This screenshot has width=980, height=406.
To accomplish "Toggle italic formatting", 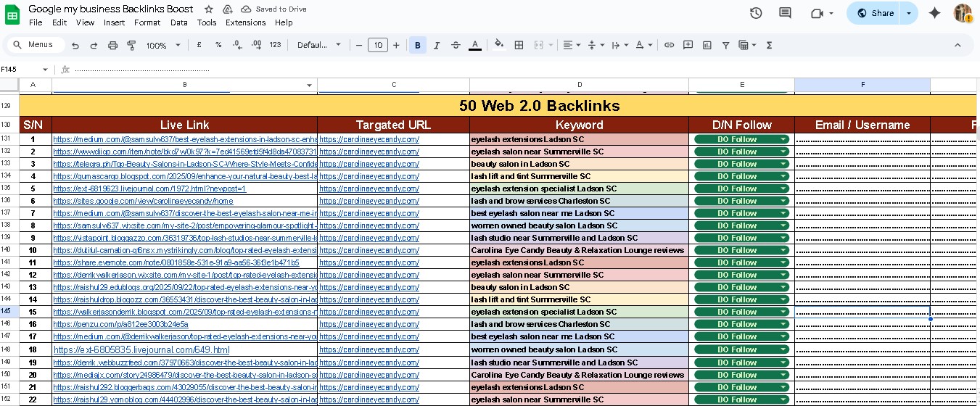I will 437,45.
